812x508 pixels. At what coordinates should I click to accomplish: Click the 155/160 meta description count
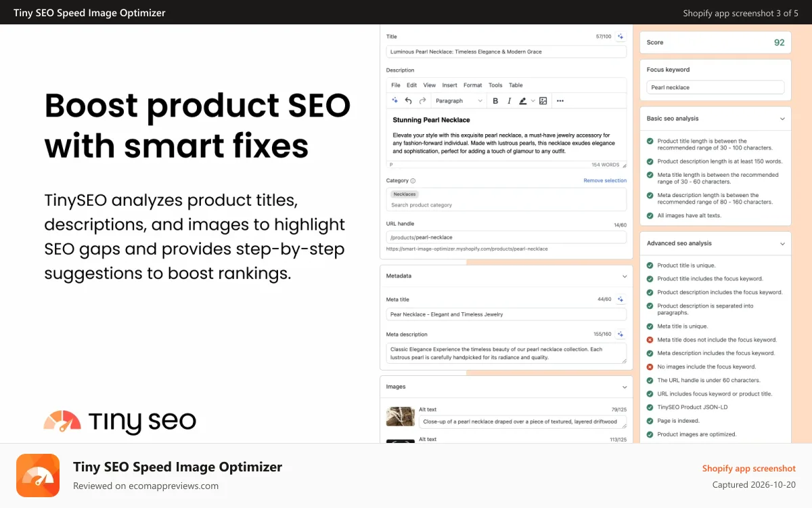point(602,334)
